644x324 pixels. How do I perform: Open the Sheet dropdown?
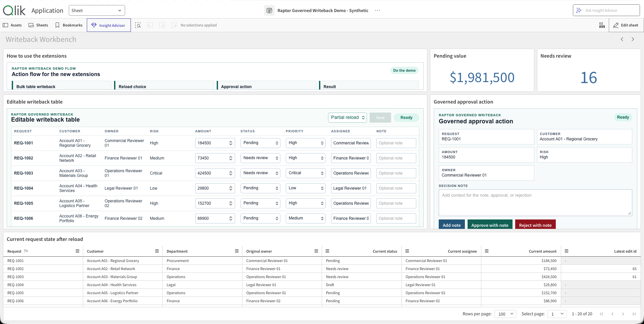pyautogui.click(x=97, y=10)
